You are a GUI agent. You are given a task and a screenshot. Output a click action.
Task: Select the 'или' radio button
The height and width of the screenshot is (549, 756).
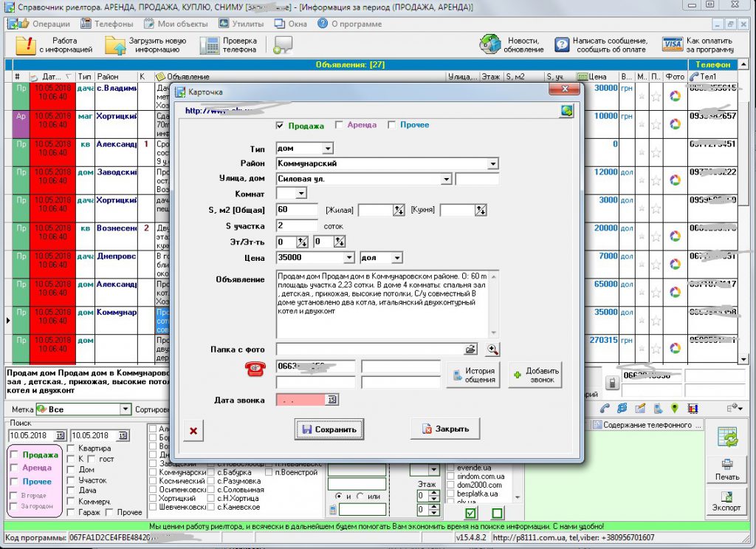tap(360, 496)
